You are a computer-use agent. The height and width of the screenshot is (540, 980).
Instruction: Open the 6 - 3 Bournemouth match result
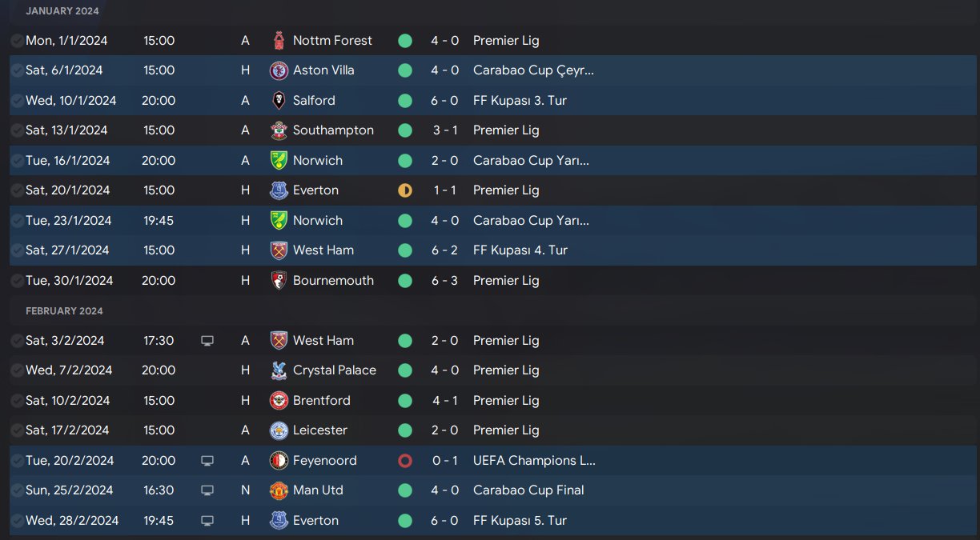[444, 281]
